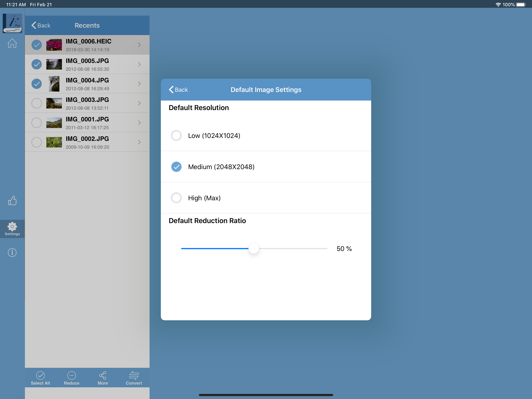Go Back from Default Image Settings
This screenshot has width=532, height=399.
(178, 90)
